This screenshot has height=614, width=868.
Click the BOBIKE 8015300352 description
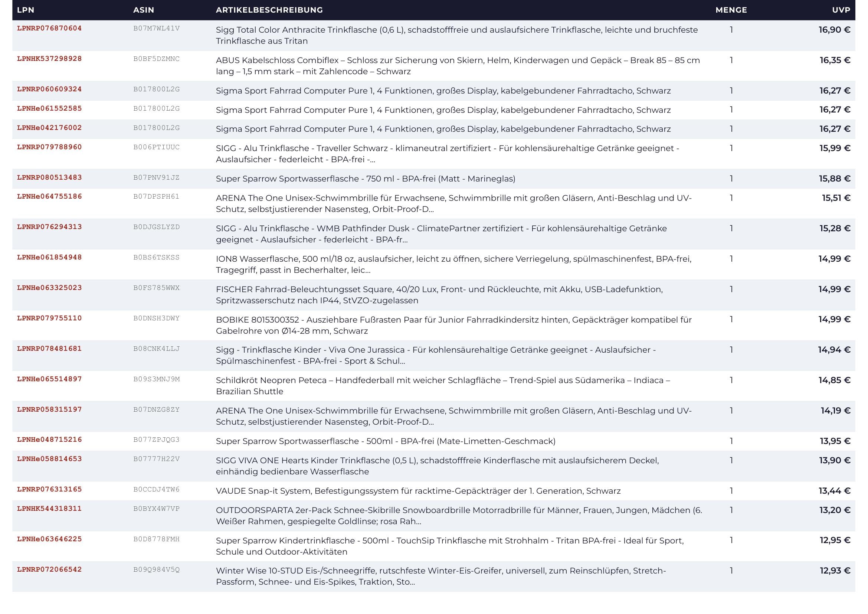[453, 325]
